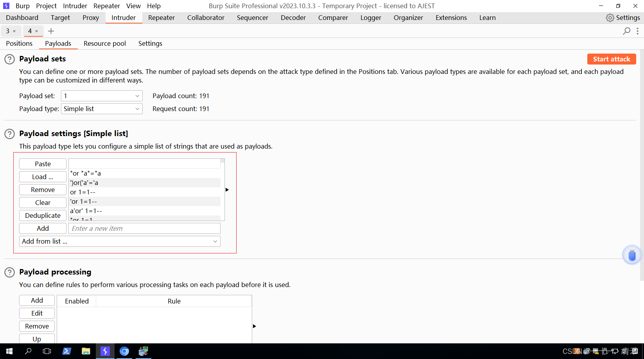Image resolution: width=644 pixels, height=359 pixels.
Task: Open the Collaborator tab
Action: 206,18
